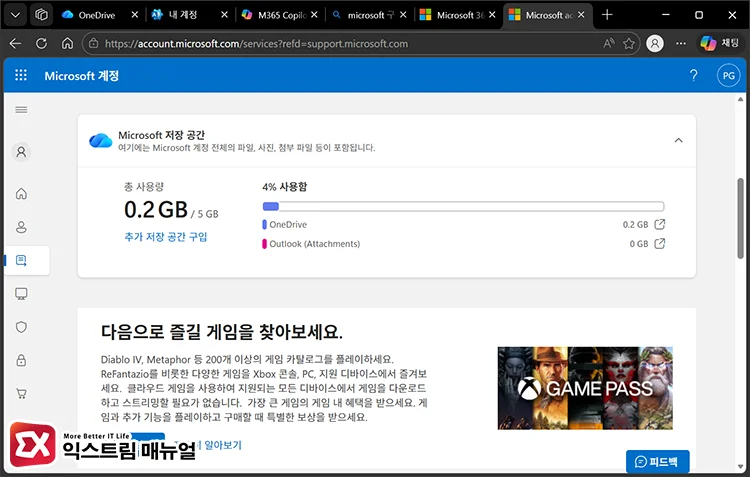Image resolution: width=750 pixels, height=477 pixels.
Task: Click the scrollbar down arrow
Action: click(740, 466)
